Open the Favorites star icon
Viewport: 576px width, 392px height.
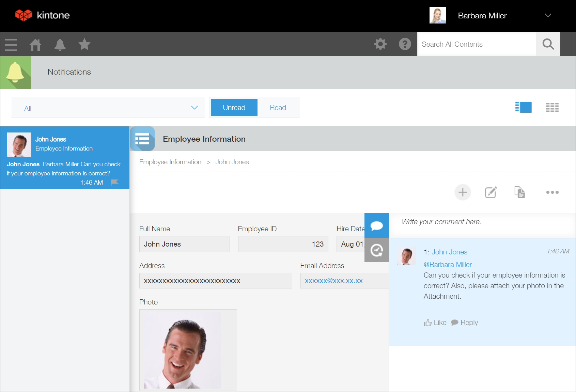[x=84, y=44]
